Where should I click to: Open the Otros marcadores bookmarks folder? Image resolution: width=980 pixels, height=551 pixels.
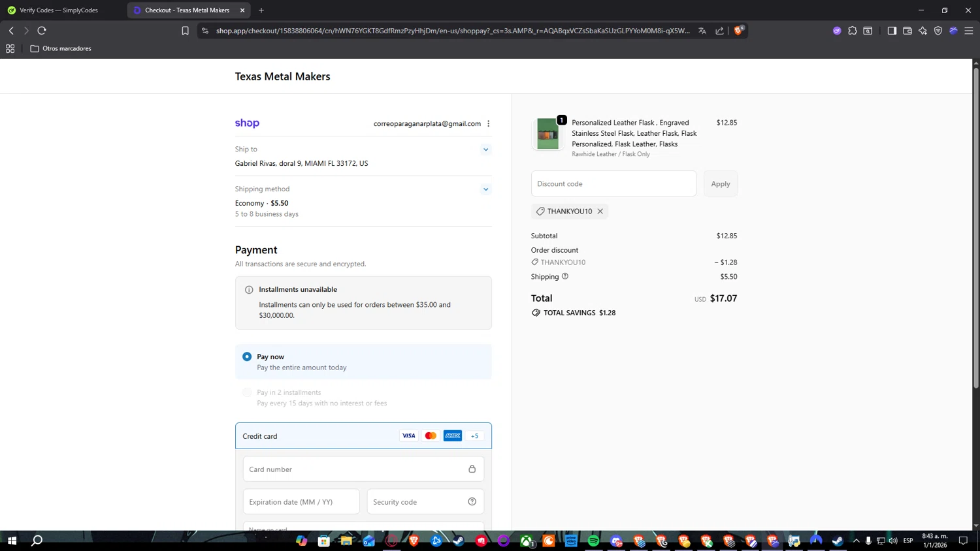(61, 48)
